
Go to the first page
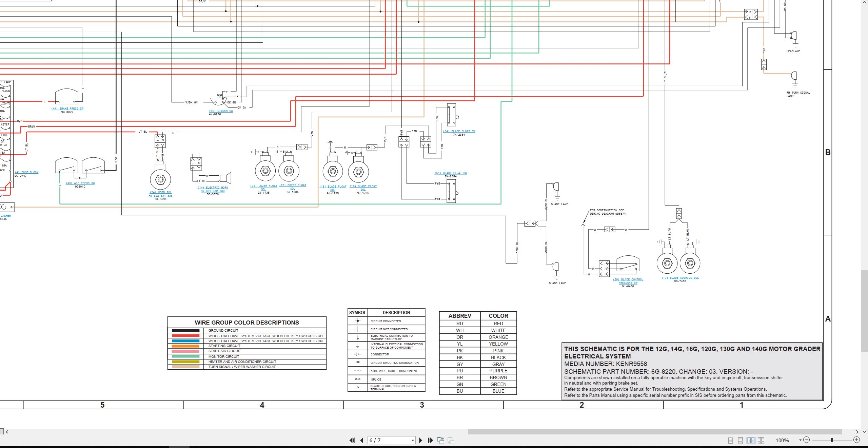coord(352,440)
